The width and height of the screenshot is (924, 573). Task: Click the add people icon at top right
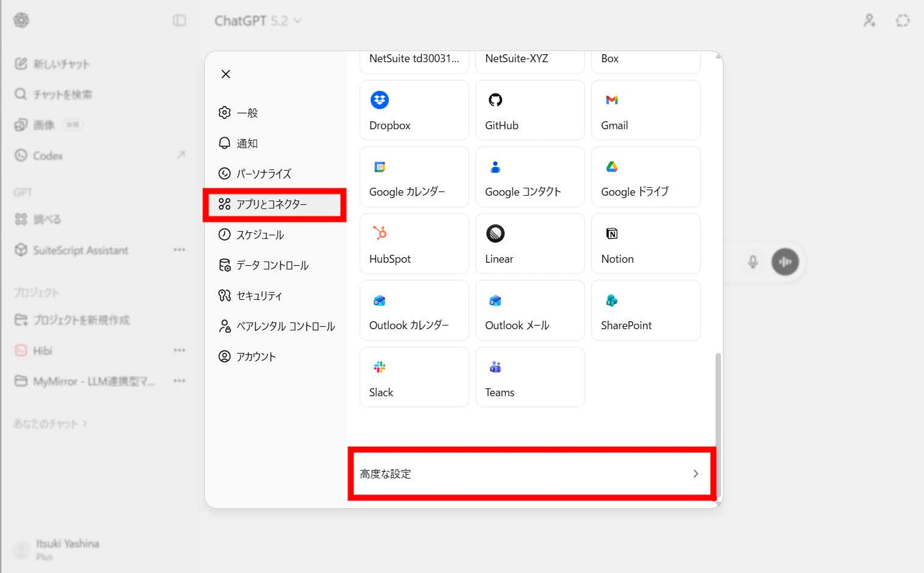point(869,21)
